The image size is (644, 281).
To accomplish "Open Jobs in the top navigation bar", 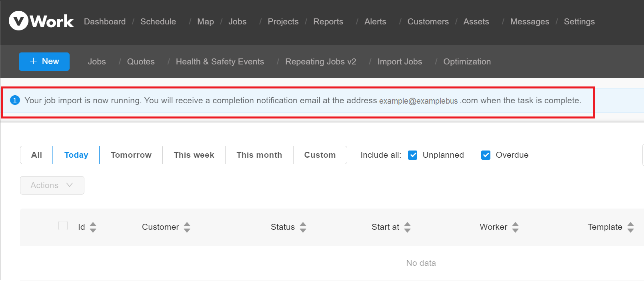I will (238, 22).
